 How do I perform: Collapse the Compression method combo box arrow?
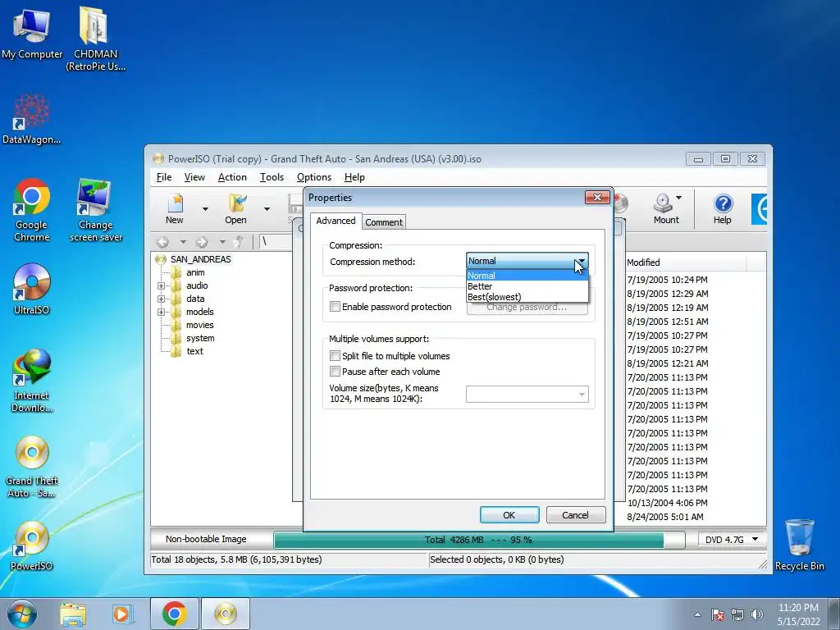point(582,261)
